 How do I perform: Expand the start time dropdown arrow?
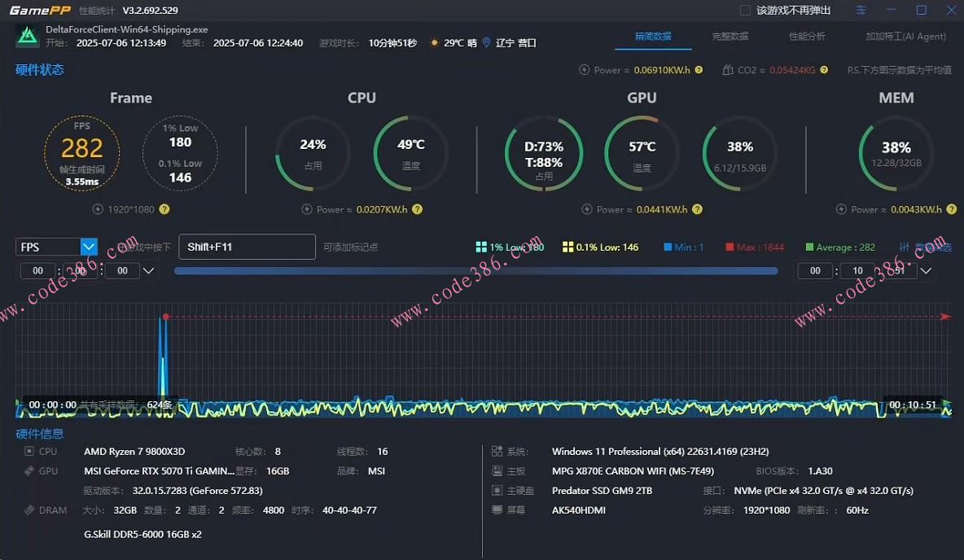pos(148,271)
